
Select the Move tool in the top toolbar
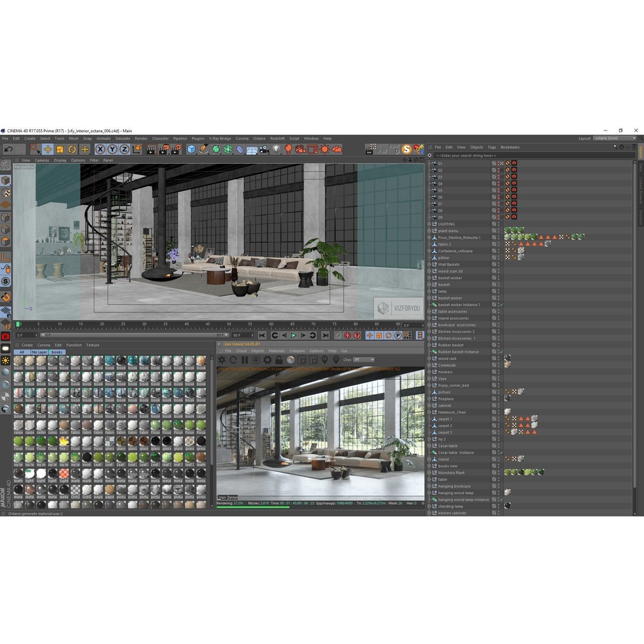coord(48,150)
